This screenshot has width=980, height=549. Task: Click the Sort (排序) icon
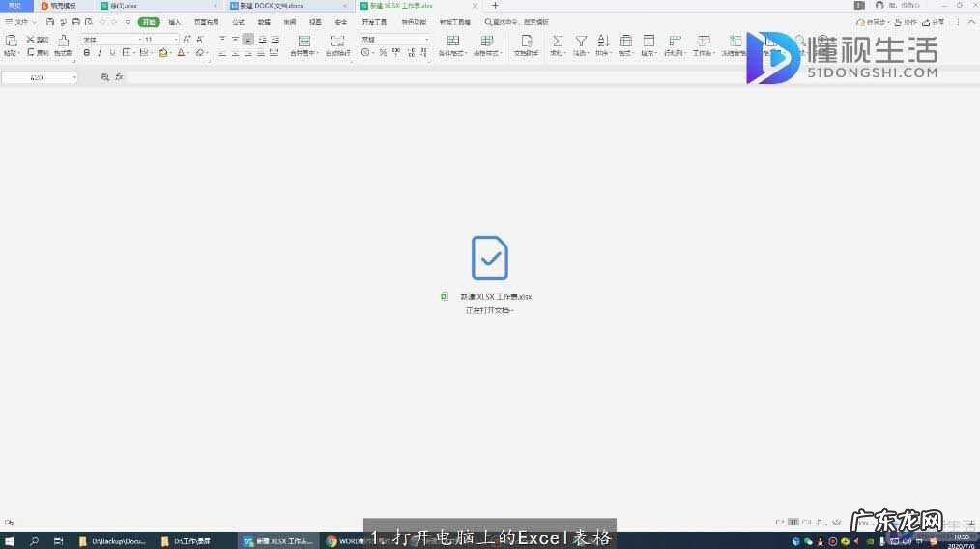click(603, 41)
